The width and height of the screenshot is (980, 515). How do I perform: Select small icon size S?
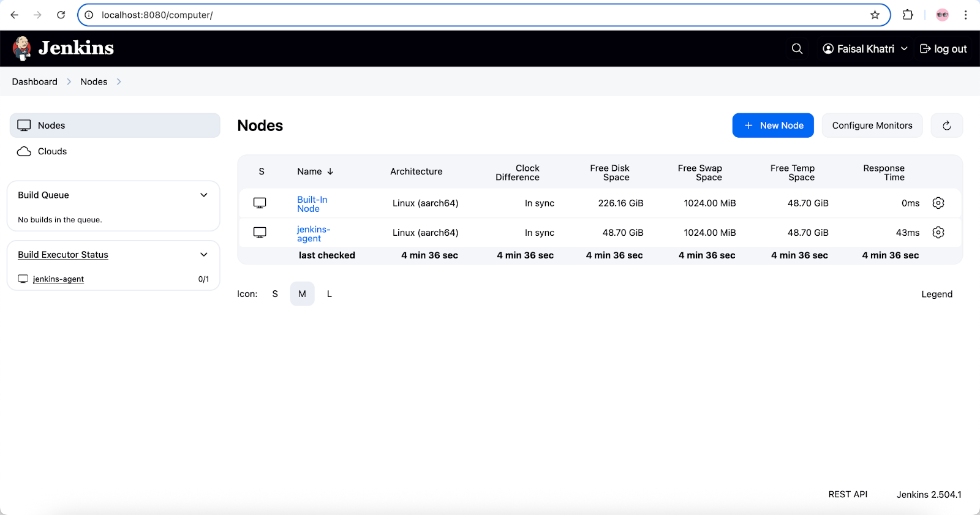[x=275, y=294]
